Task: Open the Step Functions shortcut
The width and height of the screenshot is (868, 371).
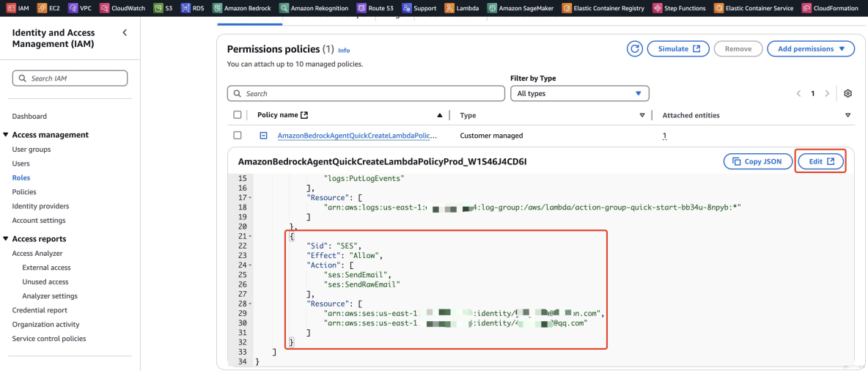Action: pos(680,8)
